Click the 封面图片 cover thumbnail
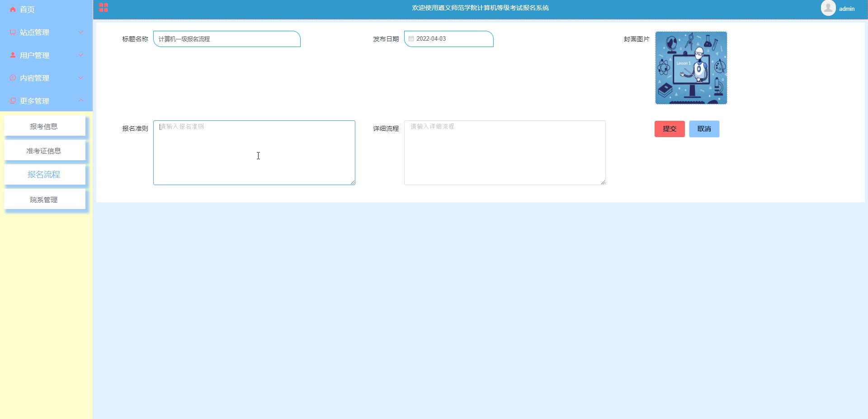 [x=691, y=68]
